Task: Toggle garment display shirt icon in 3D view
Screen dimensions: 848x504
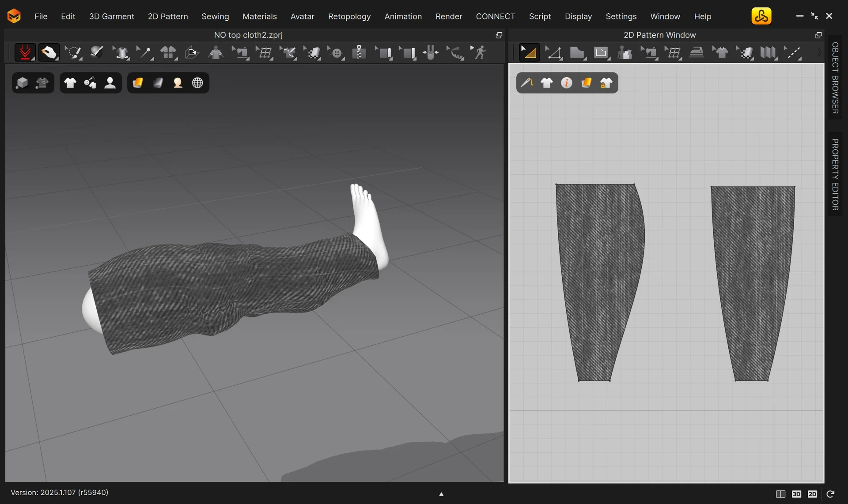Action: [x=70, y=83]
